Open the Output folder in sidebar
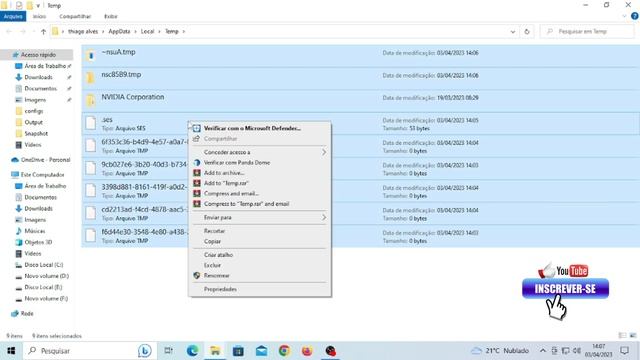Viewport: 640px width, 360px height. click(x=33, y=122)
